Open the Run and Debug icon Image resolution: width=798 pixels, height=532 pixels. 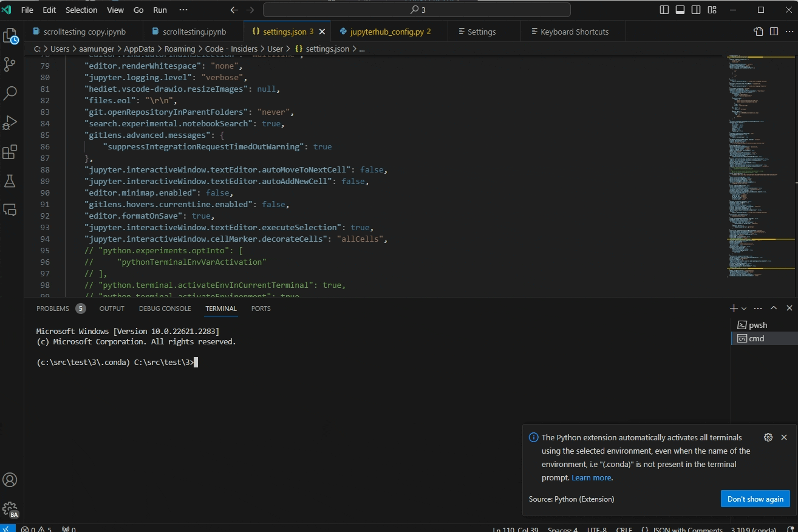(10, 122)
